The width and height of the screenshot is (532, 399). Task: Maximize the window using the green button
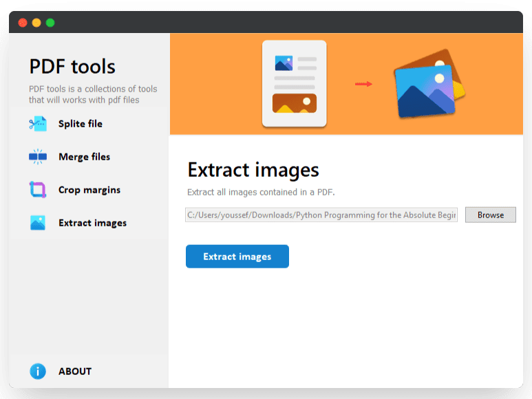point(50,23)
